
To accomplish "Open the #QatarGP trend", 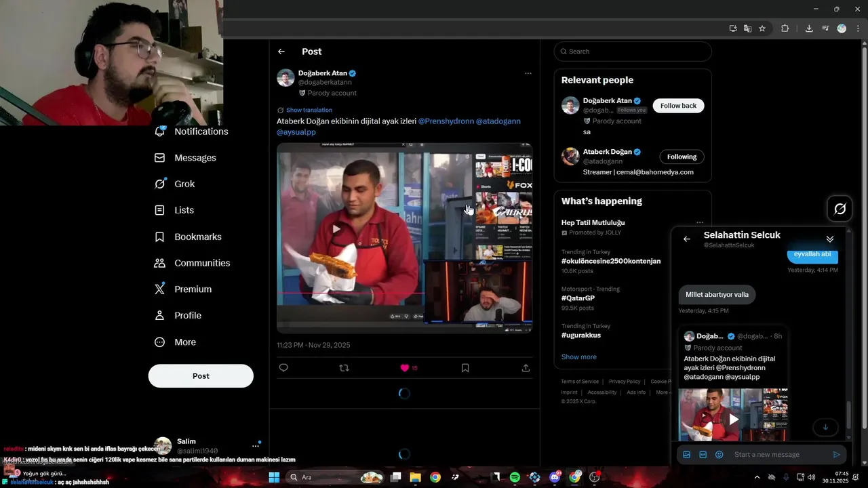I will (578, 298).
